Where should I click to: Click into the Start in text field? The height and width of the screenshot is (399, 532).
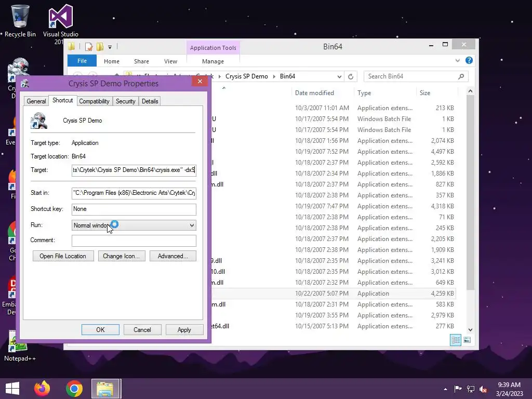tap(134, 193)
